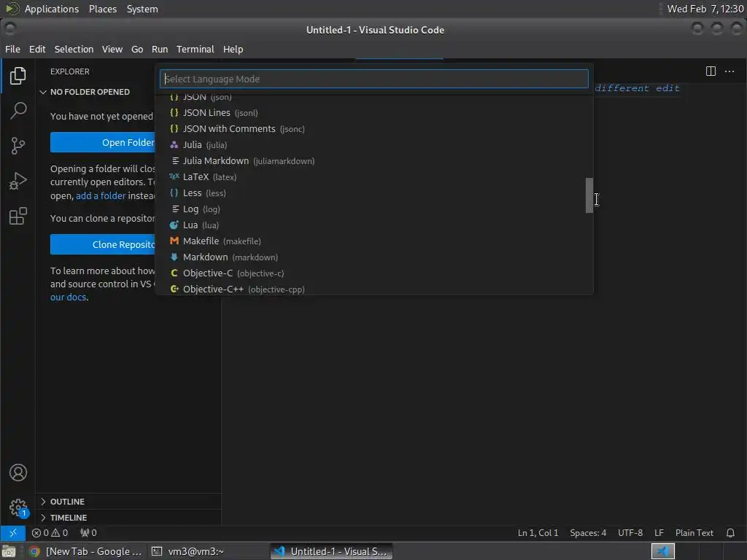The image size is (747, 560).
Task: Follow the our docs link
Action: 68,297
